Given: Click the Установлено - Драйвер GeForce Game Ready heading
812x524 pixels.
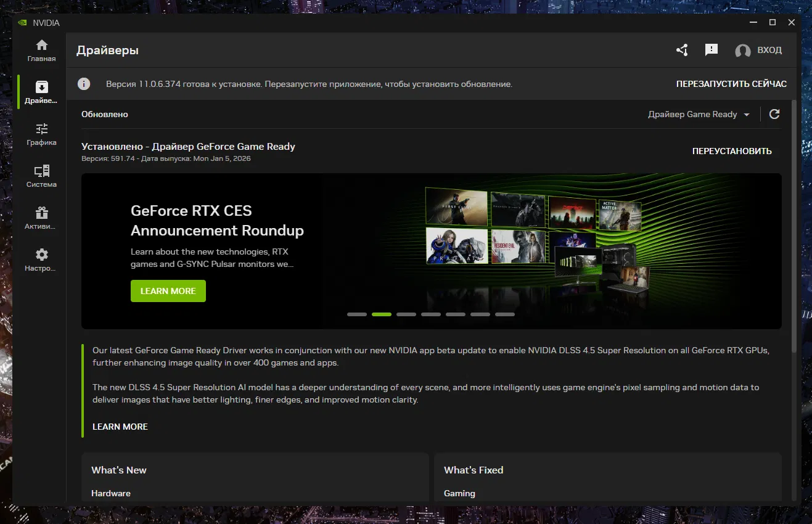Looking at the screenshot, I should click(x=188, y=147).
